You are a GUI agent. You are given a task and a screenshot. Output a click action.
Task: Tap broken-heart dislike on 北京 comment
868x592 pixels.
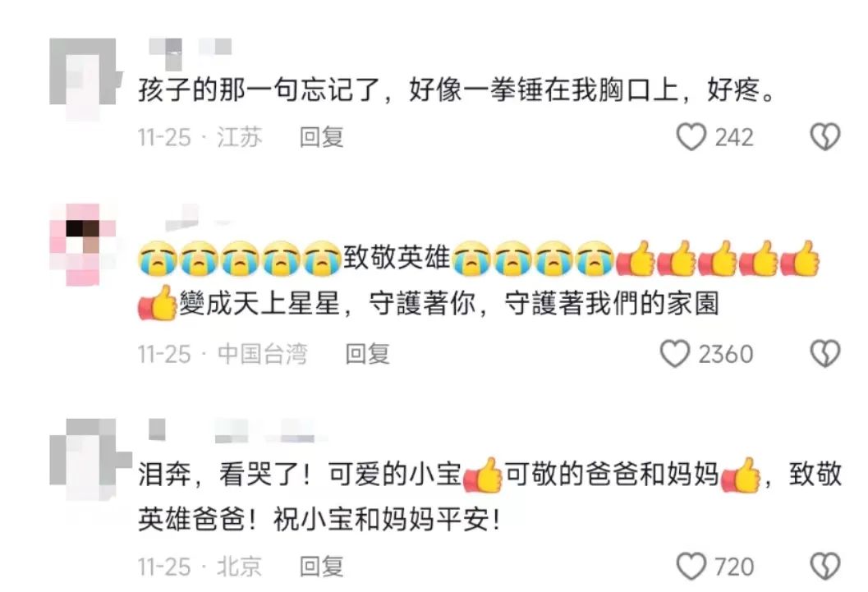coord(824,566)
